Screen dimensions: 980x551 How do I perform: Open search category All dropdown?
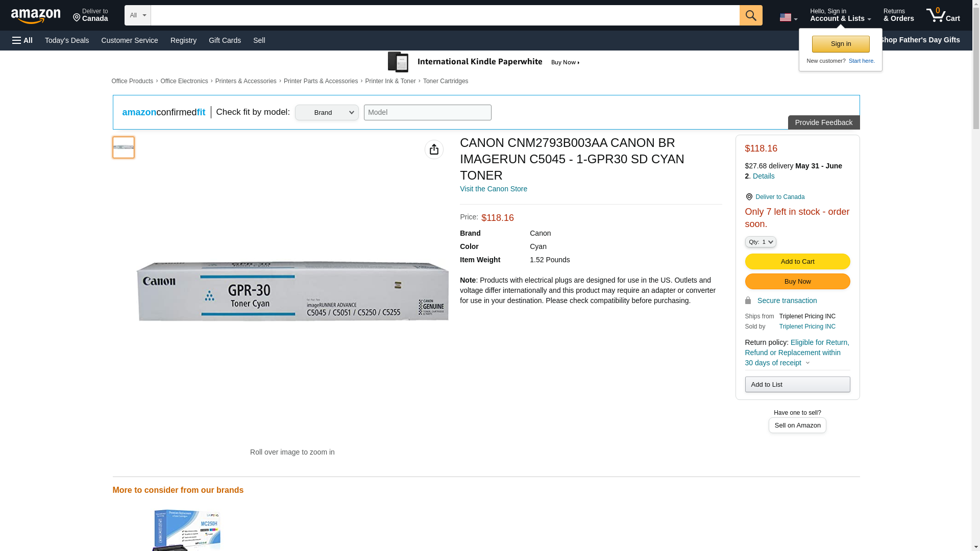coord(137,15)
